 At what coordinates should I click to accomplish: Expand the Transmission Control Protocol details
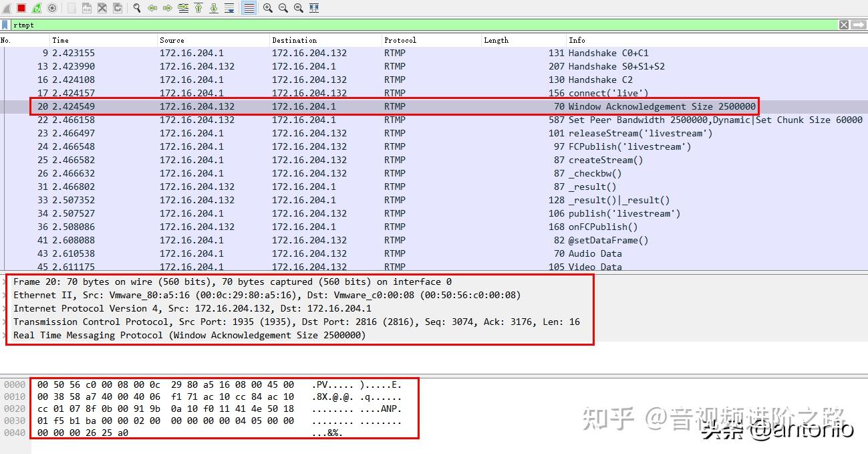click(5, 322)
